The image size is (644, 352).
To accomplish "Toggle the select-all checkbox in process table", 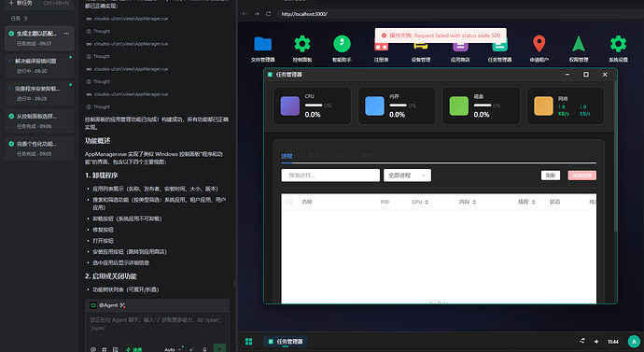I will coord(289,202).
